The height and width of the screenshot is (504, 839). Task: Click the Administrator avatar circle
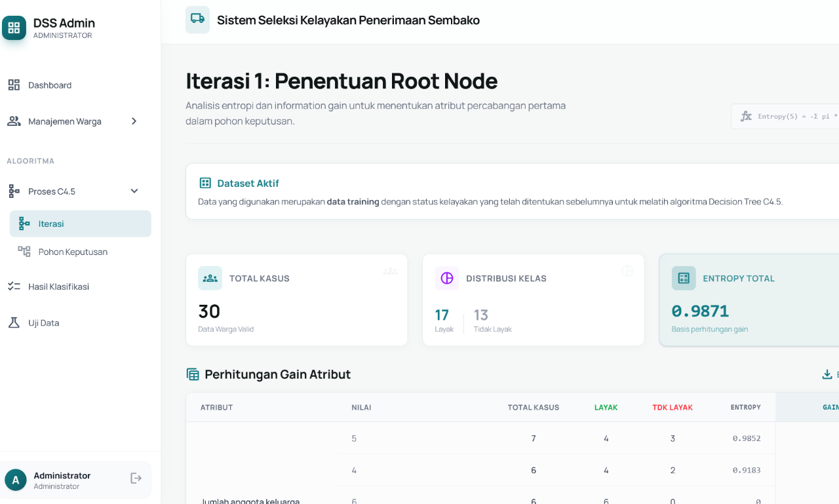tap(16, 480)
